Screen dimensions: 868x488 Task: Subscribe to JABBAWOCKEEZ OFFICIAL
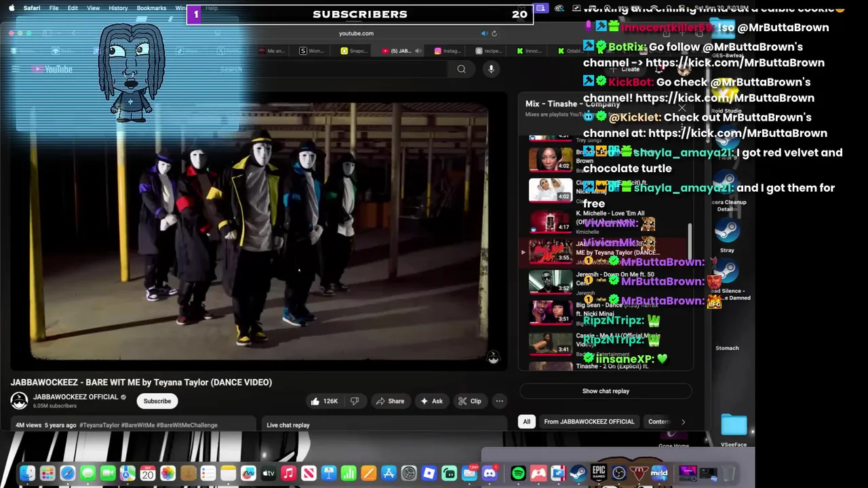tap(157, 401)
